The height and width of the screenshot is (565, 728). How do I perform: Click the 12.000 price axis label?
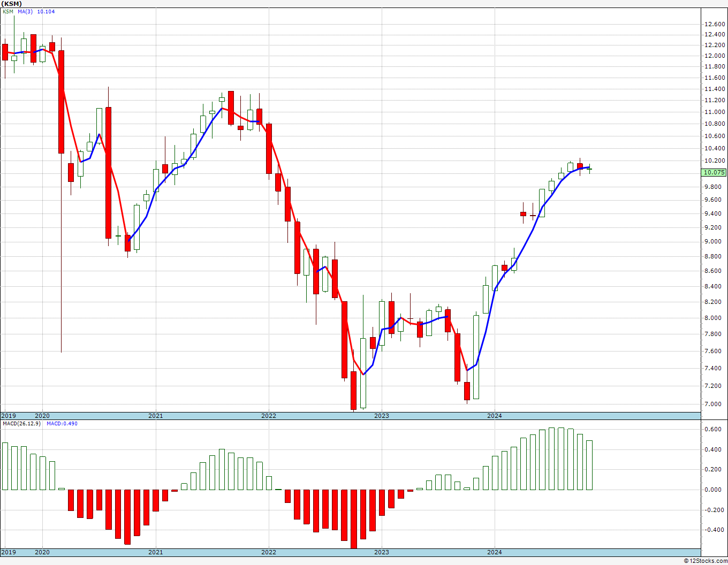click(715, 56)
